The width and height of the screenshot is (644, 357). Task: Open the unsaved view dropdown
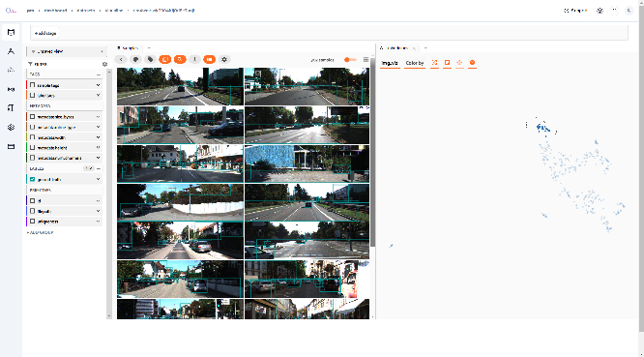(x=67, y=51)
